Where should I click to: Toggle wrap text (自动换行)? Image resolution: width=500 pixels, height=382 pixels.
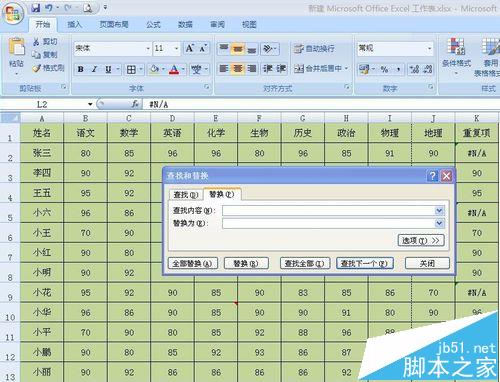(x=314, y=49)
